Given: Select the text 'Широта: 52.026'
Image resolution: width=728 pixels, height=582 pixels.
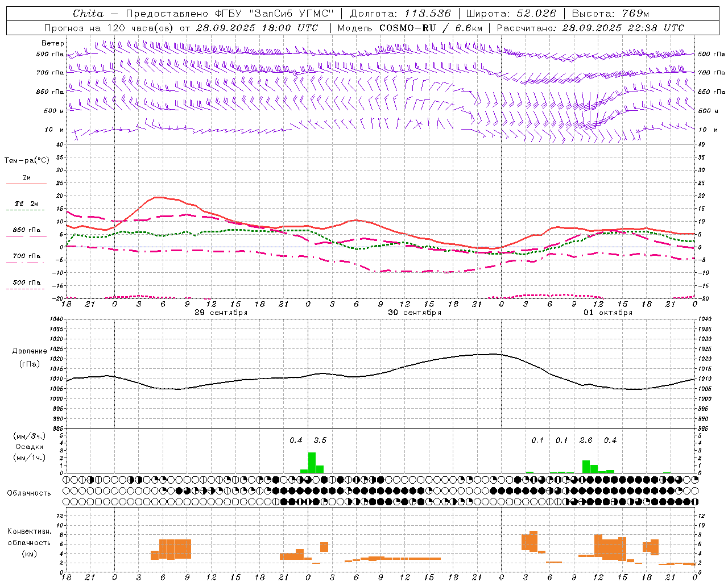Looking at the screenshot, I should 511,14.
